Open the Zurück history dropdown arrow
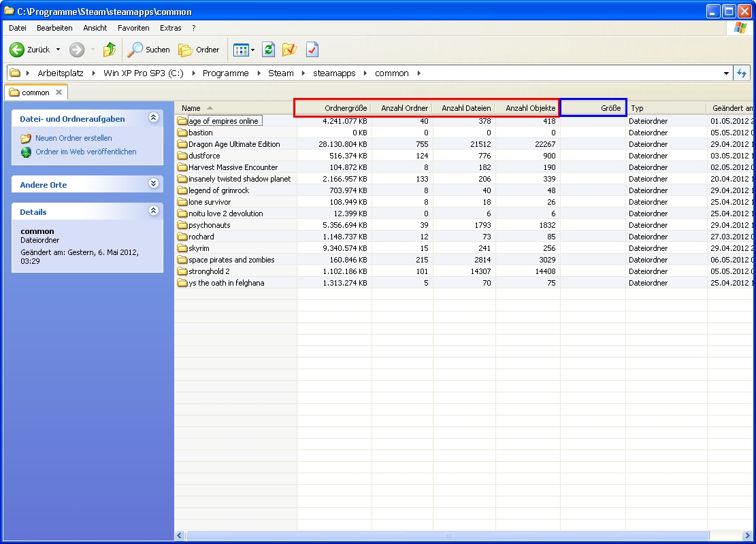This screenshot has width=756, height=544. coord(59,50)
